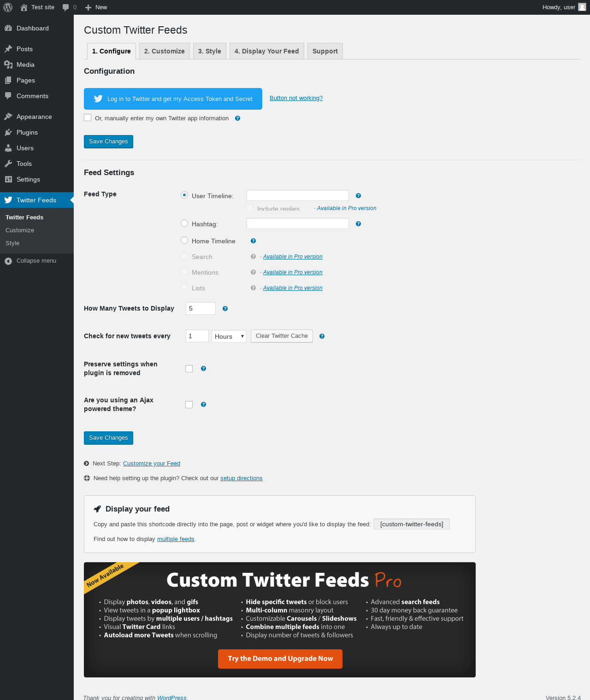This screenshot has height=700, width=590.
Task: Enable manually enter Twitter app information checkbox
Action: 88,118
